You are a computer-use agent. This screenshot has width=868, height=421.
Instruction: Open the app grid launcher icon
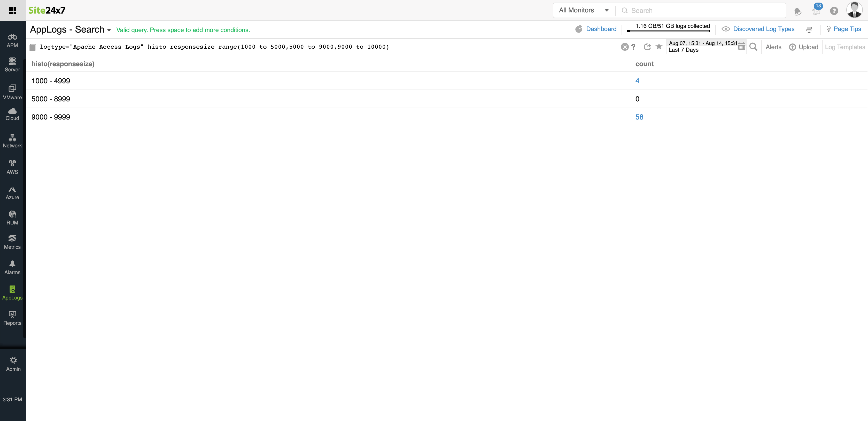(x=12, y=10)
